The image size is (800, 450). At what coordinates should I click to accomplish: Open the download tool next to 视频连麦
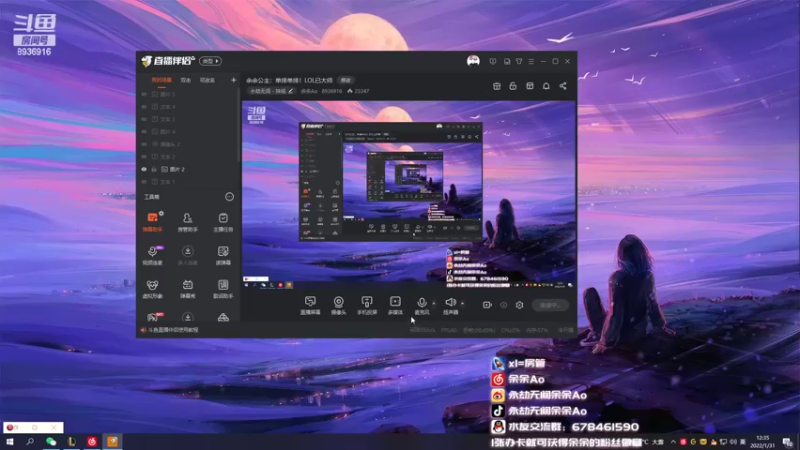(187, 255)
